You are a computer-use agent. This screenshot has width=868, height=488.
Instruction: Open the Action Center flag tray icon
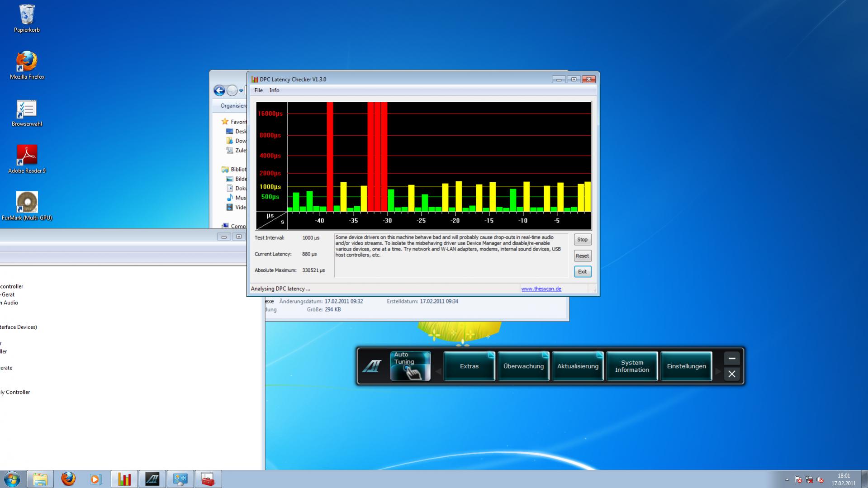(x=798, y=479)
